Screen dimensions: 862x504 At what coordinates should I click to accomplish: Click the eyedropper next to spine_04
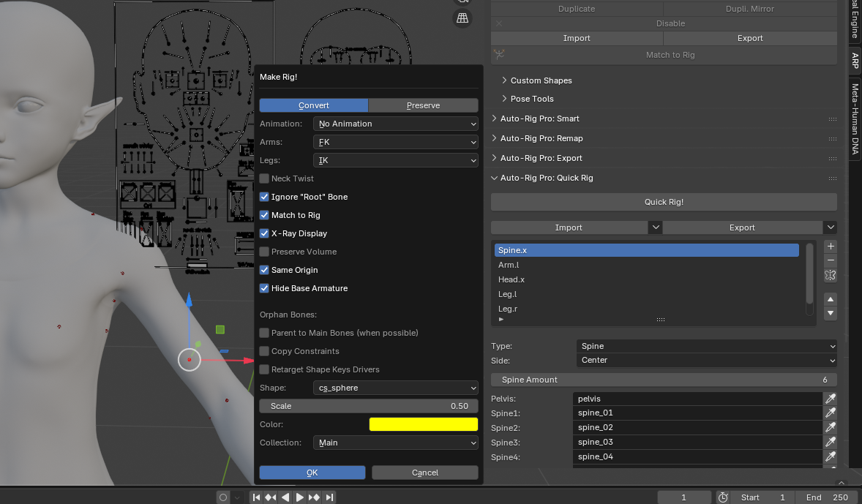tap(830, 456)
